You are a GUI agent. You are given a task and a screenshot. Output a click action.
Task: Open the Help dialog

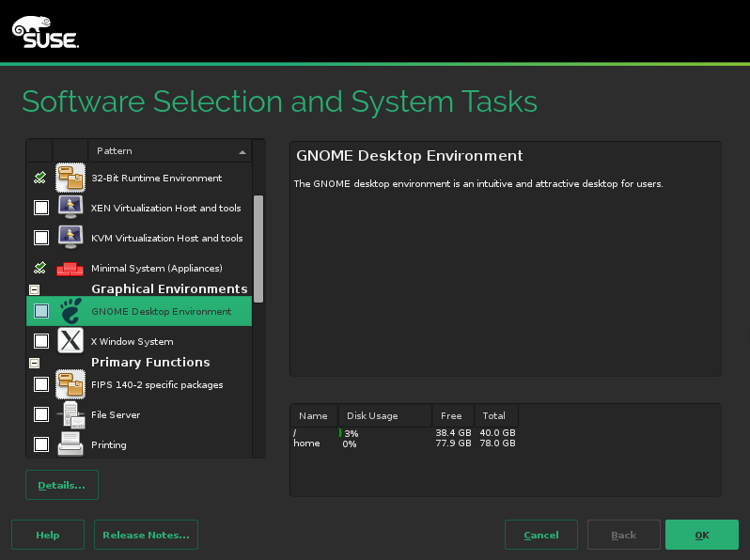click(x=48, y=535)
